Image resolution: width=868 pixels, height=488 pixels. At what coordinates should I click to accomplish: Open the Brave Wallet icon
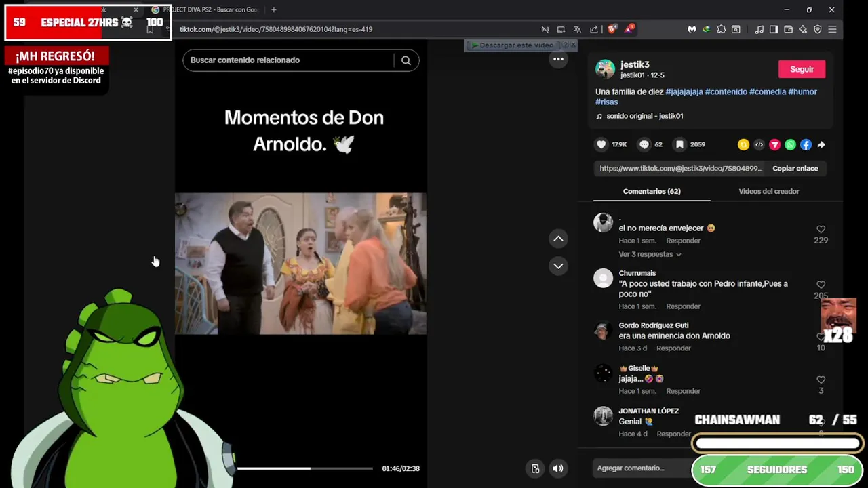coord(788,29)
